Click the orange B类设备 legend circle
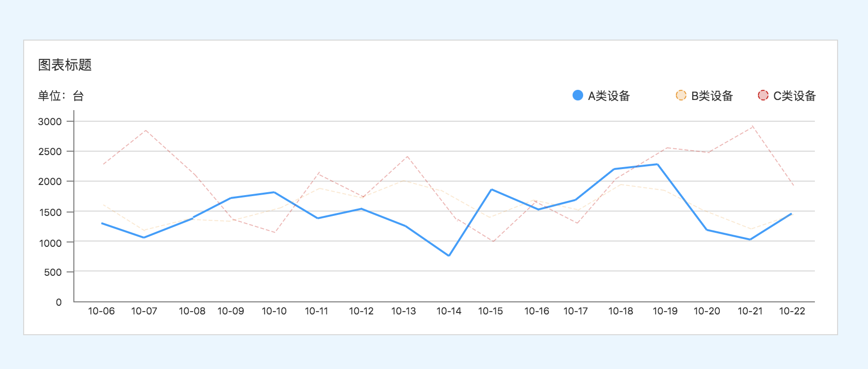868x369 pixels. 681,95
